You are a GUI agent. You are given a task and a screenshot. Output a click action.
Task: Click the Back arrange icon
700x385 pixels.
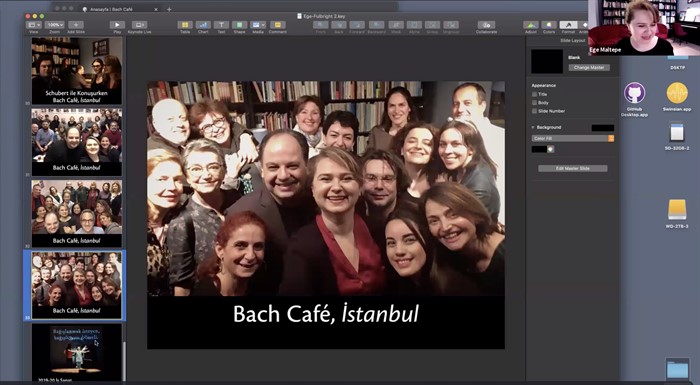point(339,25)
